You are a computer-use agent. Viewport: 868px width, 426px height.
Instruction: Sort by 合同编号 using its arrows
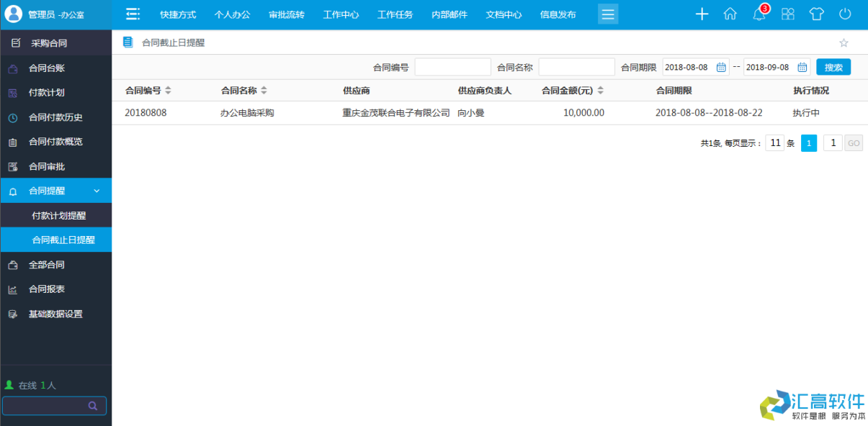tap(167, 90)
